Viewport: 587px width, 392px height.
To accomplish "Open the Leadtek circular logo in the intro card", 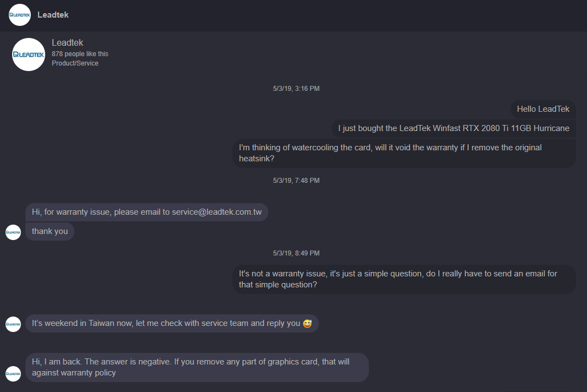I will [28, 54].
